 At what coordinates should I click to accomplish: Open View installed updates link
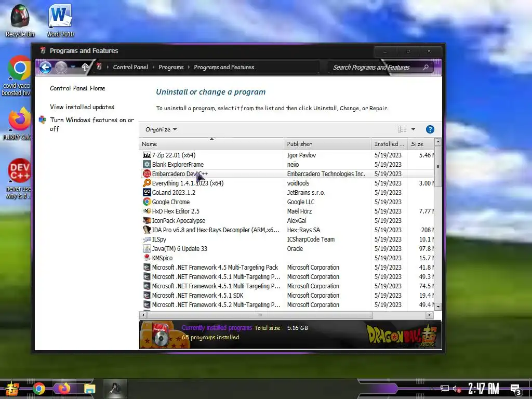tap(82, 107)
